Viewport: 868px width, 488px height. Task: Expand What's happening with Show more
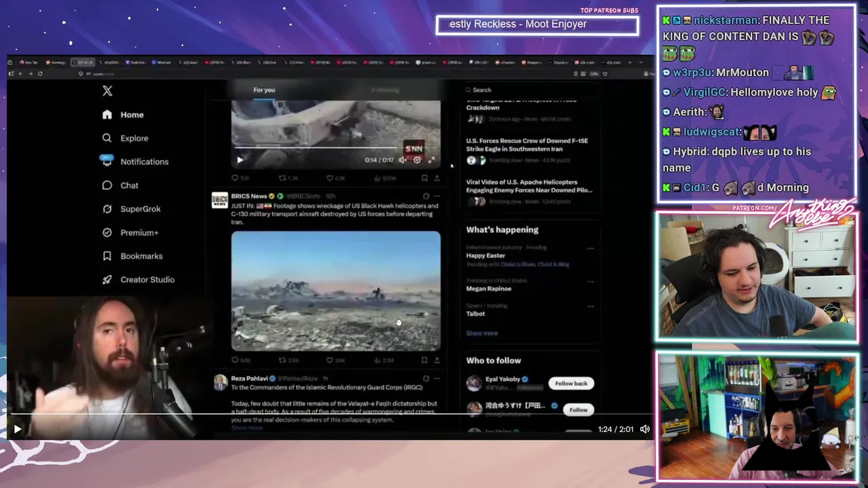[481, 333]
